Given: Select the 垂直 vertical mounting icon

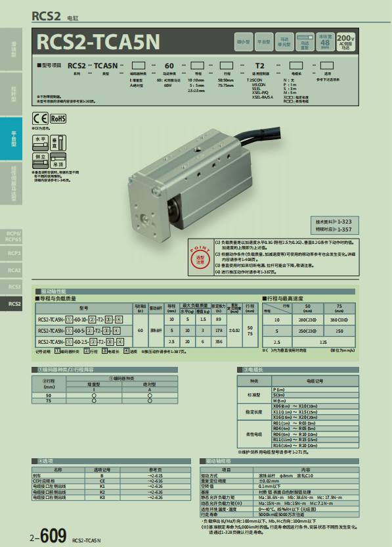Looking at the screenshot, I should 58,143.
